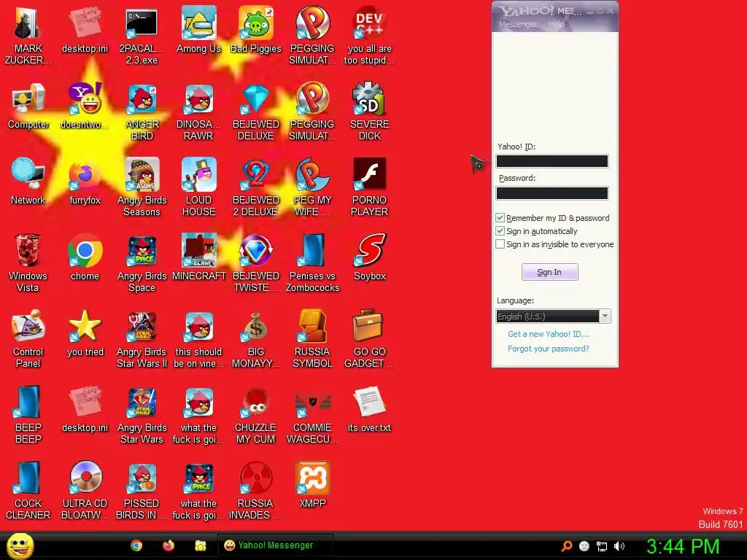The height and width of the screenshot is (560, 747).
Task: Select the Computer desktop icon
Action: (x=28, y=106)
